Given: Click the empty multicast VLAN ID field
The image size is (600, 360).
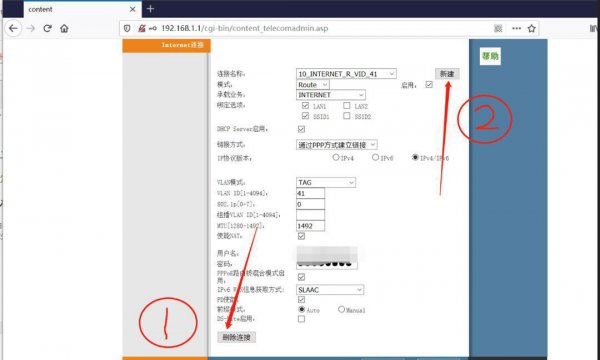Looking at the screenshot, I should (310, 215).
